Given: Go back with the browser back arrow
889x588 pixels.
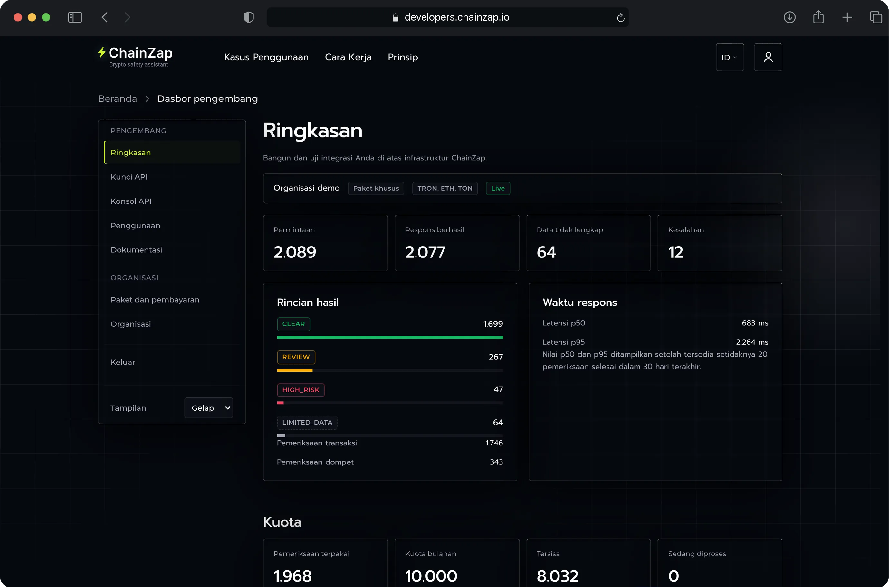Looking at the screenshot, I should click(105, 17).
